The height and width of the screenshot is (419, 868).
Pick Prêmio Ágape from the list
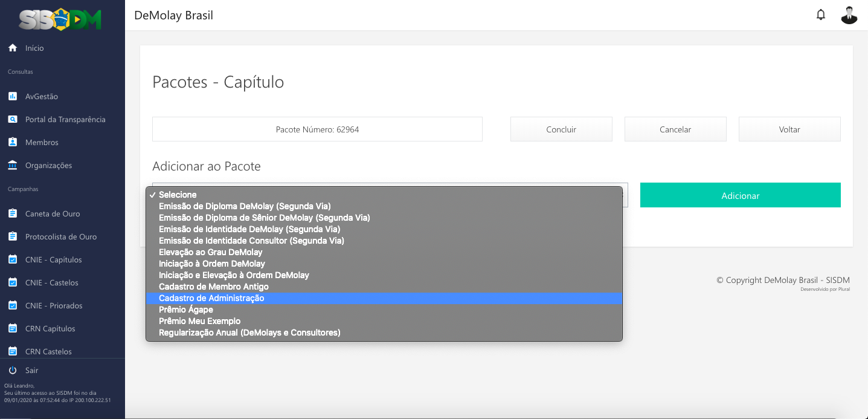pos(185,310)
